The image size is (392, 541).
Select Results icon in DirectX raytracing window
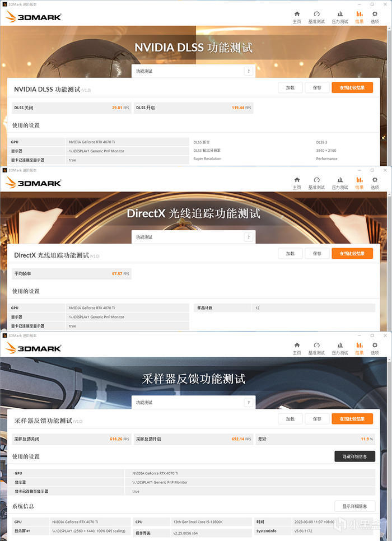point(359,183)
